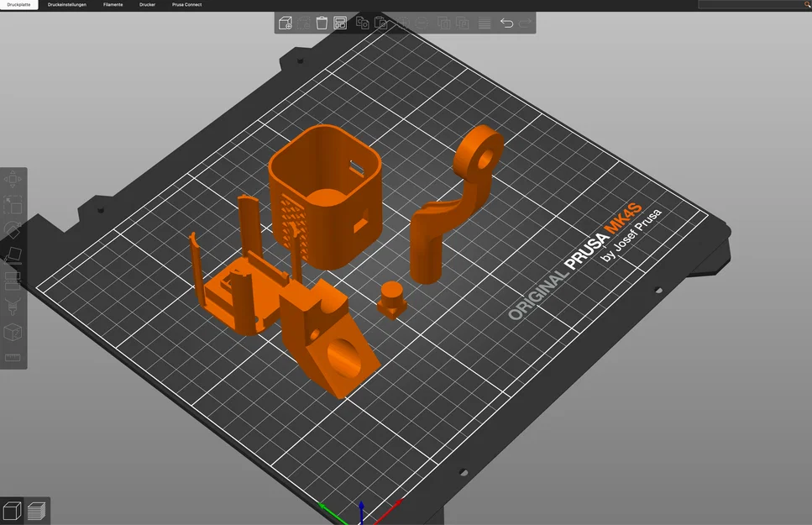Select the Move tool
This screenshot has width=812, height=525.
pos(12,179)
